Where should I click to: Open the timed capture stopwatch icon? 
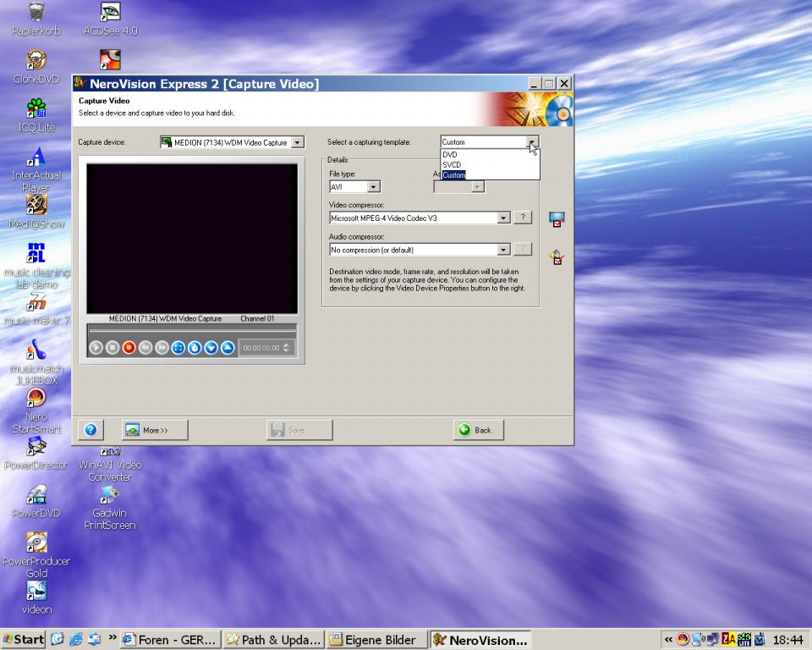(x=195, y=348)
